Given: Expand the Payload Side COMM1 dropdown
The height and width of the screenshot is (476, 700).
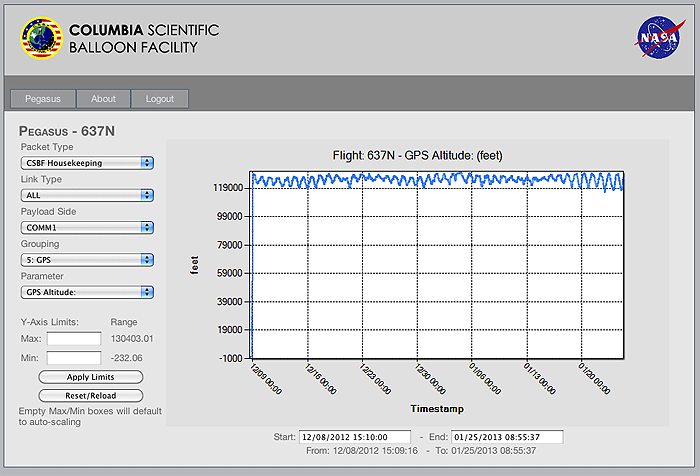Looking at the screenshot, I should pos(86,227).
